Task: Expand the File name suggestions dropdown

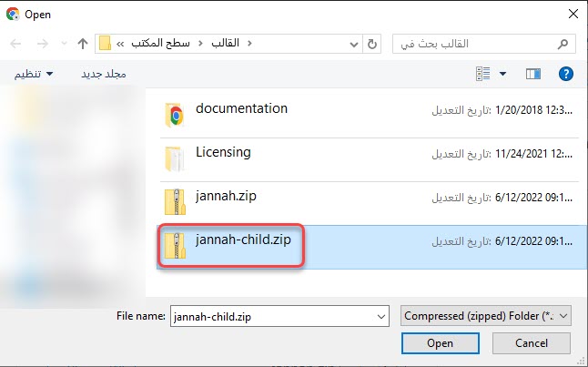Action: (x=381, y=315)
